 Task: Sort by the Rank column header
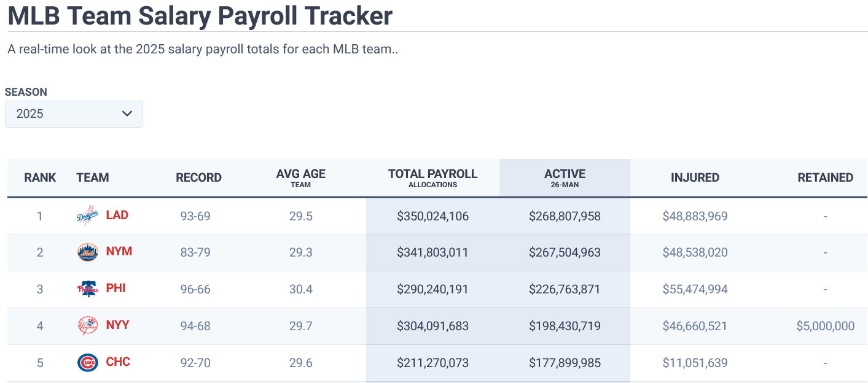coord(40,177)
